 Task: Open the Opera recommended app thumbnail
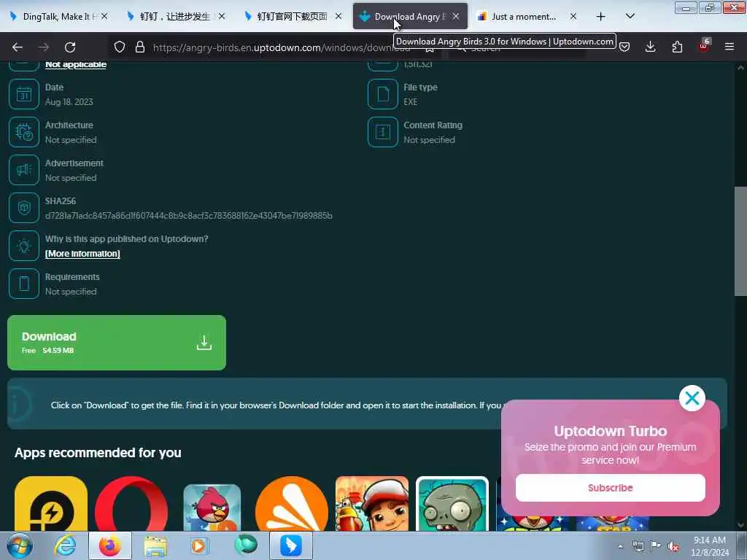pos(131,504)
